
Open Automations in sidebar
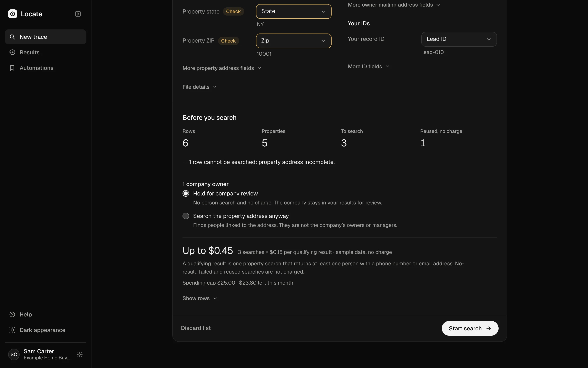pyautogui.click(x=46, y=68)
